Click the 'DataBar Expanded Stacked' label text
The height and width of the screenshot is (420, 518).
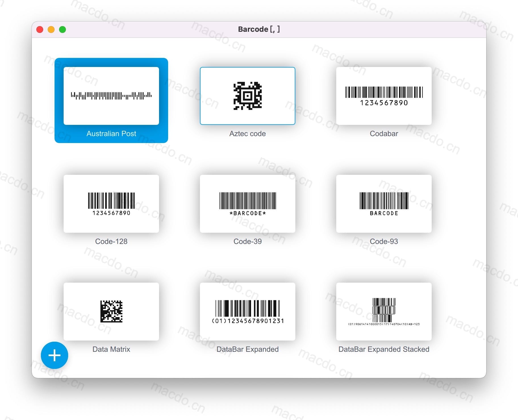tap(384, 349)
